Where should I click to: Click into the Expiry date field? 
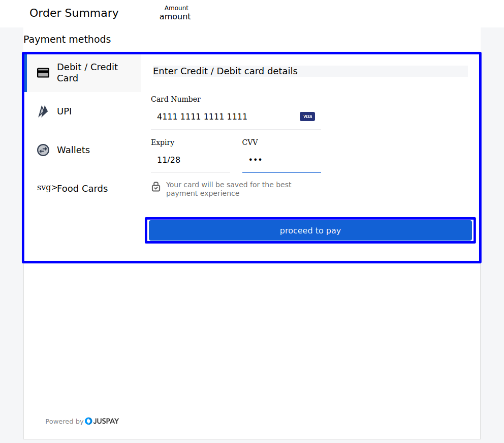(191, 160)
